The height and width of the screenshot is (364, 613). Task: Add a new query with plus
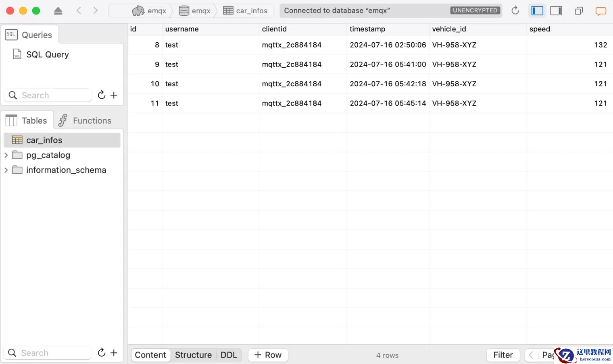[114, 95]
